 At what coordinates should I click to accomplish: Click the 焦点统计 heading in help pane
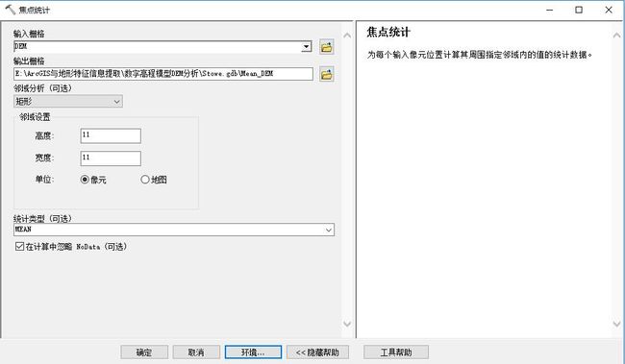point(388,33)
